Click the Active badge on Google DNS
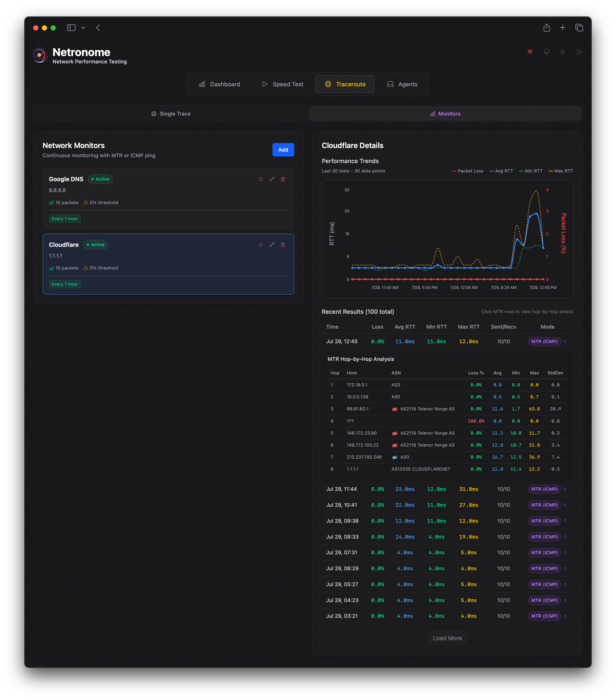This screenshot has width=616, height=700. [100, 179]
